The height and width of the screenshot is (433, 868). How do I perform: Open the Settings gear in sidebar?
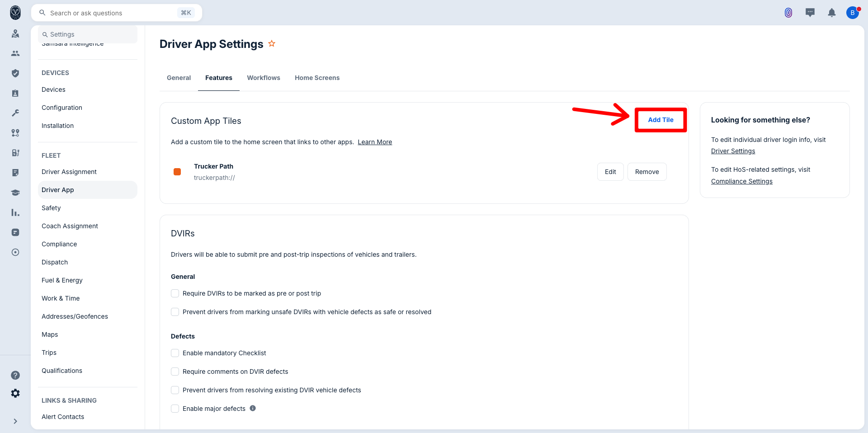click(x=15, y=393)
